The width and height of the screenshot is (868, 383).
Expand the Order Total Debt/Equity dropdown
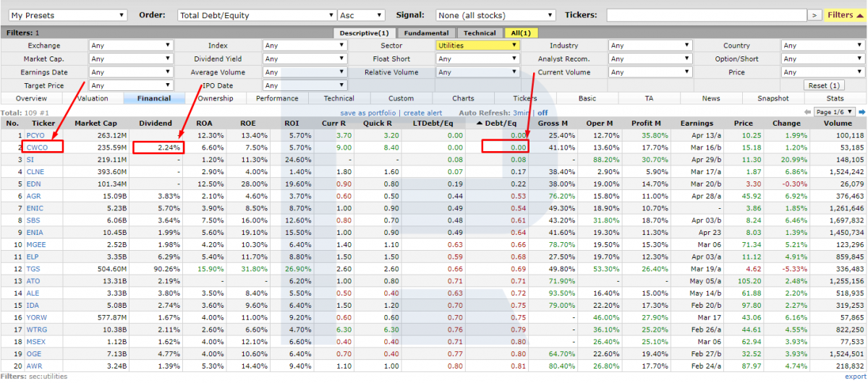tap(256, 15)
